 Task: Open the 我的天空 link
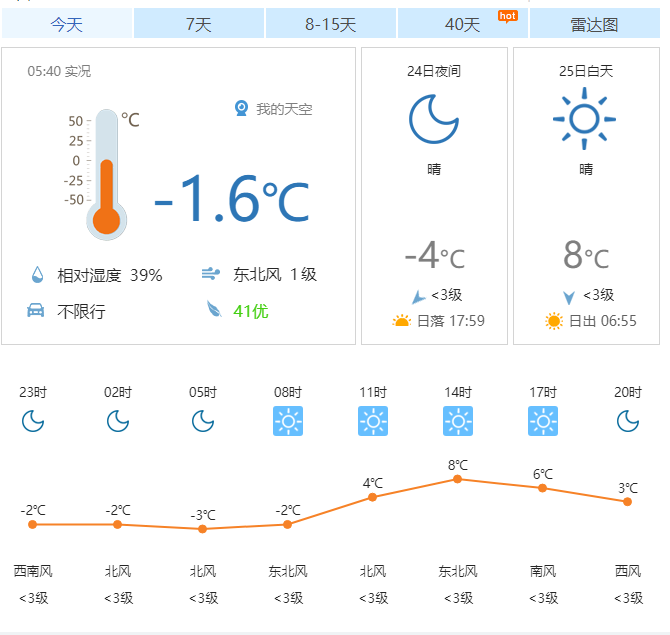[284, 109]
